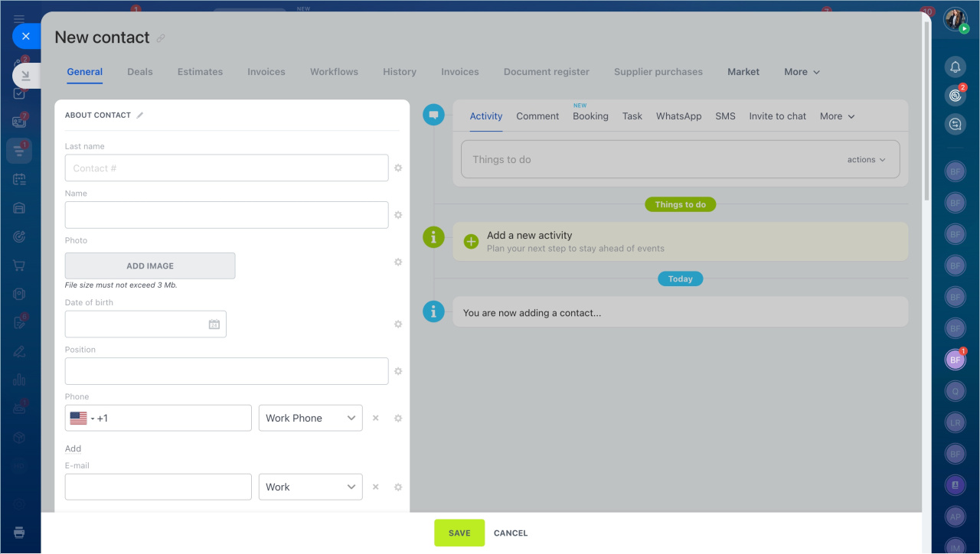Click the pencil icon beside About Contact
Image resolution: width=980 pixels, height=554 pixels.
[139, 116]
